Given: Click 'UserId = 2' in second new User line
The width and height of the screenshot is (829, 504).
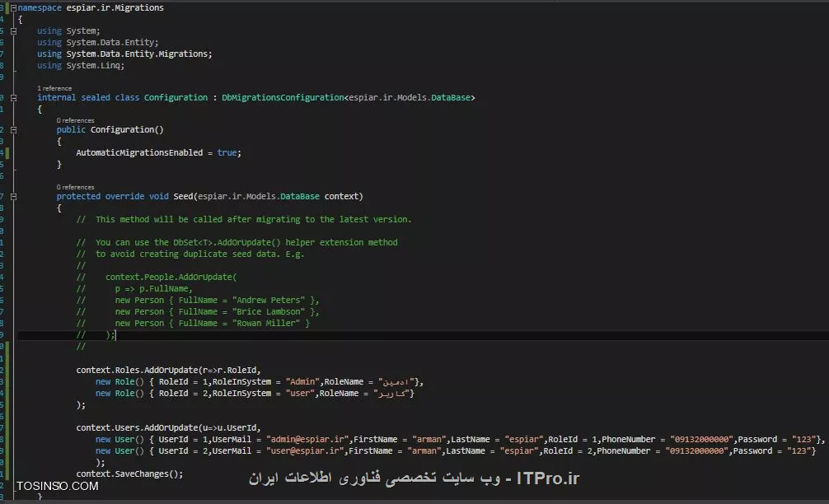Looking at the screenshot, I should (x=183, y=451).
